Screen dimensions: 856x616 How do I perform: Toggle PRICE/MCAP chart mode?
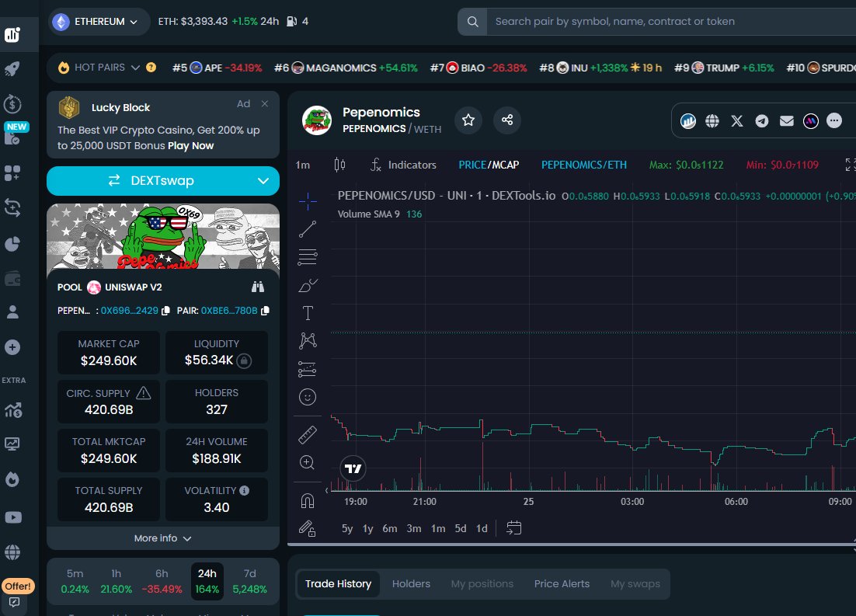(x=489, y=165)
